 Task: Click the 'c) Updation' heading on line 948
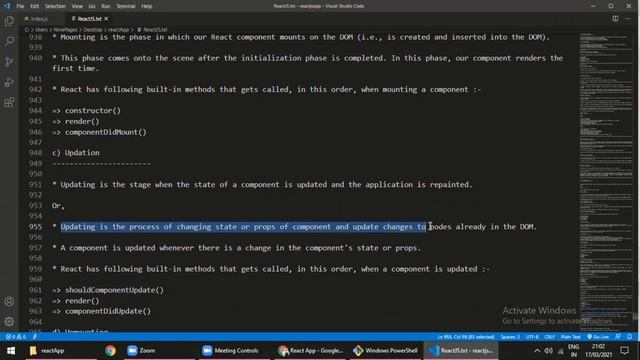click(76, 153)
